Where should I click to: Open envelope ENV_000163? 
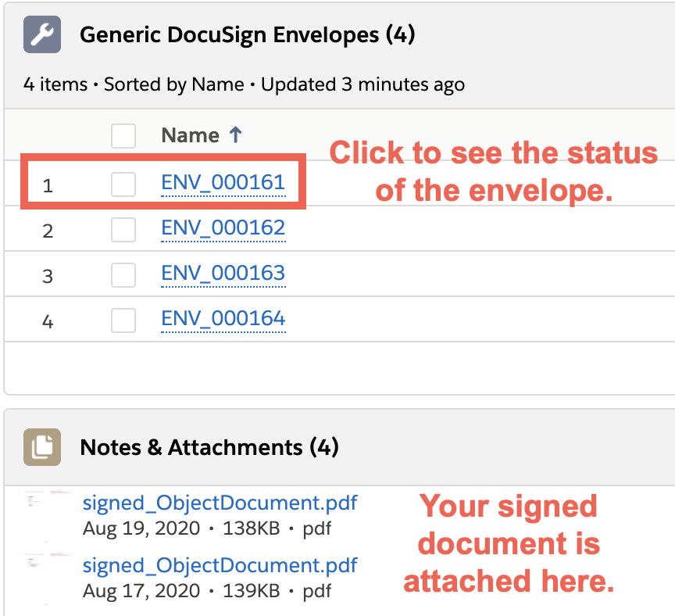coord(223,273)
